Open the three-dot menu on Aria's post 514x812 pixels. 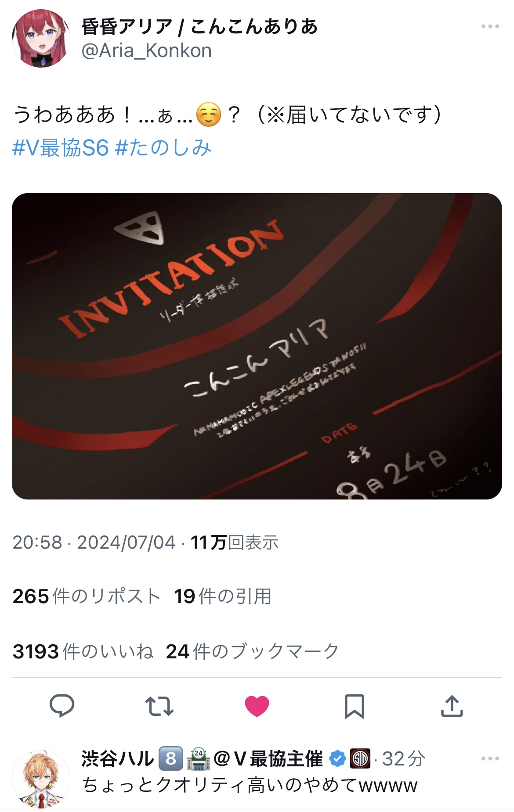coord(490,26)
